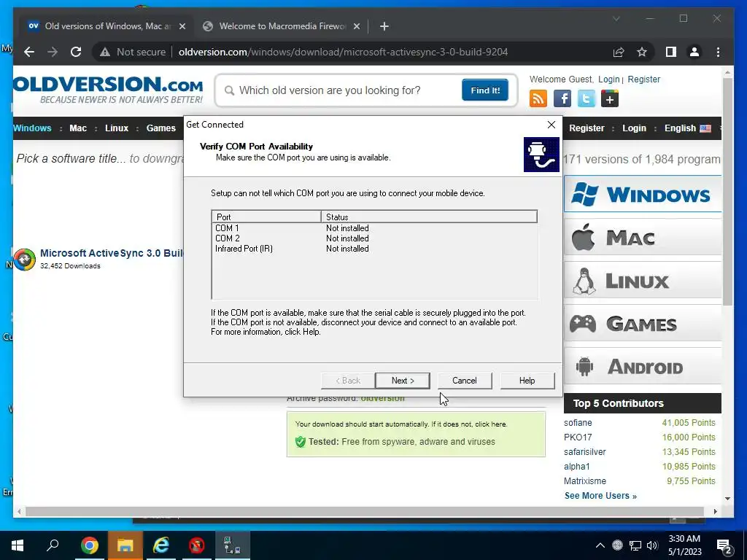747x560 pixels.
Task: Open Chrome three-dot menu
Action: pos(718,52)
